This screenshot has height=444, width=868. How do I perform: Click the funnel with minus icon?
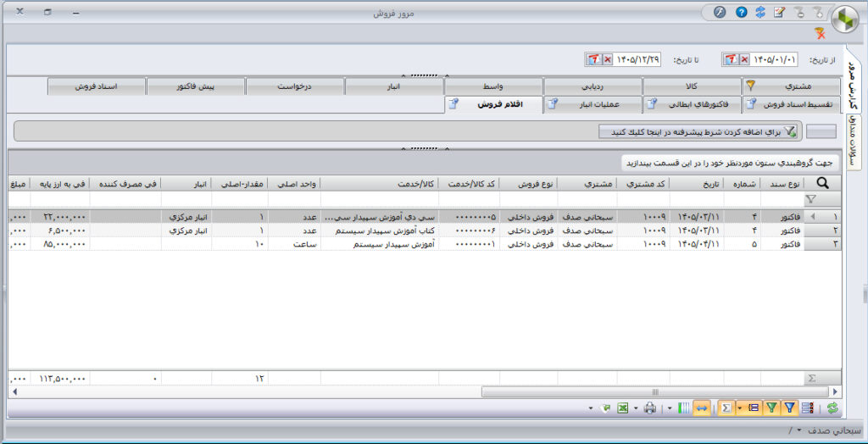pyautogui.click(x=798, y=13)
